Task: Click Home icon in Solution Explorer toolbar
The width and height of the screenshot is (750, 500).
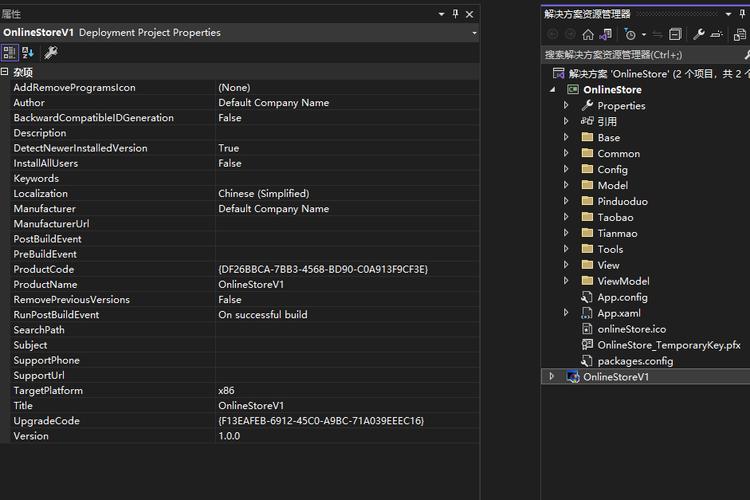Action: [x=588, y=34]
